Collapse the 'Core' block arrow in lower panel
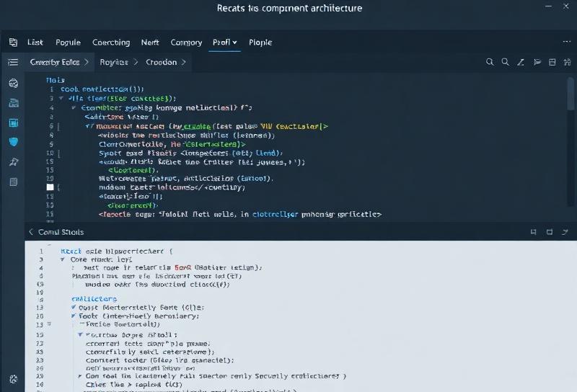 63,259
